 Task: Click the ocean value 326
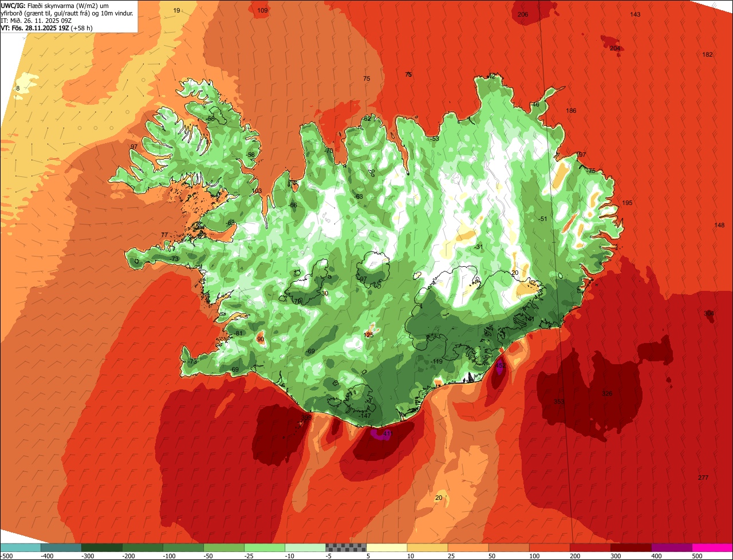point(607,393)
